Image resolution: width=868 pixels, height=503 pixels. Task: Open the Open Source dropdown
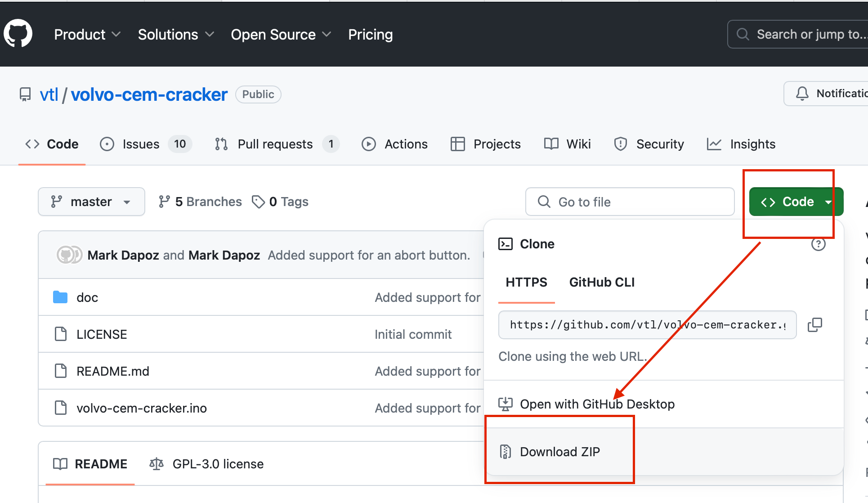[x=281, y=34]
